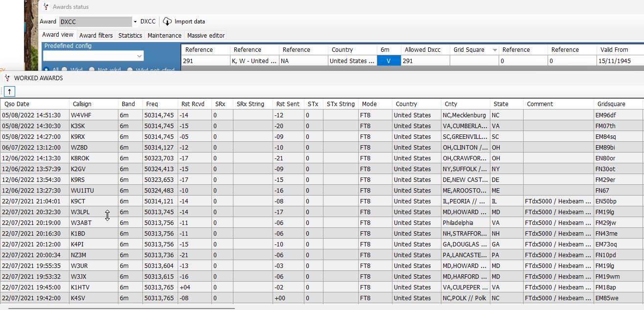The height and width of the screenshot is (310, 644).
Task: Click the 50314,127 frequency cell
Action: pyautogui.click(x=160, y=148)
